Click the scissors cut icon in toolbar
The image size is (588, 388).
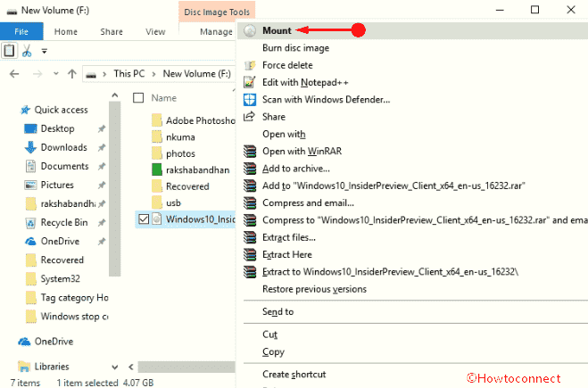pos(27,51)
